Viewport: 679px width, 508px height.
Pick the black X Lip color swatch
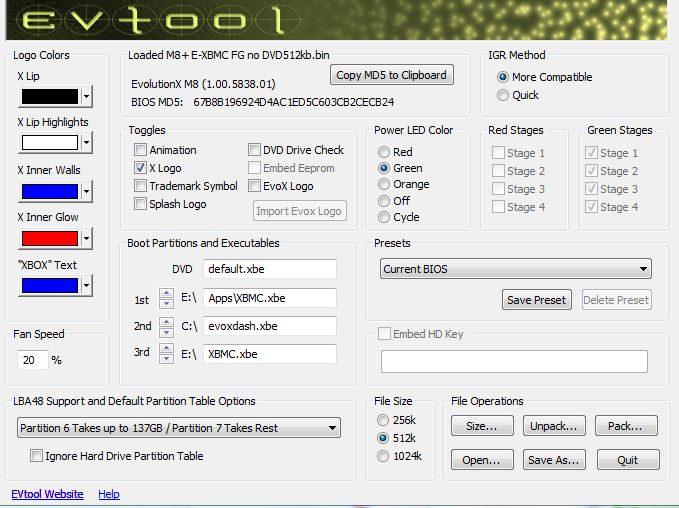(50, 97)
